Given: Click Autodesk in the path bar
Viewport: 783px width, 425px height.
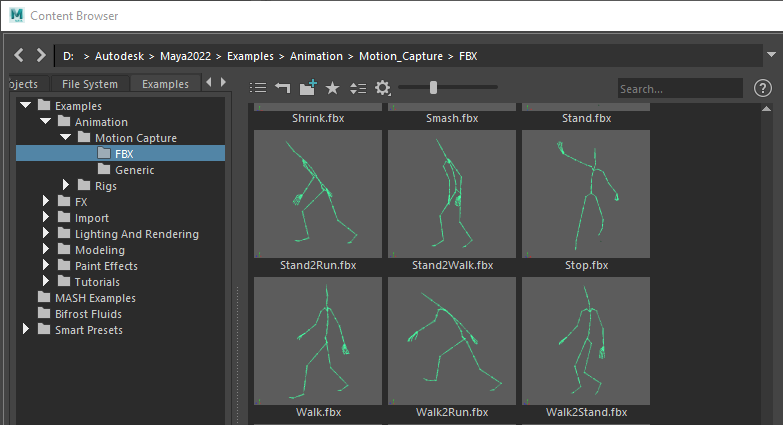Looking at the screenshot, I should 119,56.
